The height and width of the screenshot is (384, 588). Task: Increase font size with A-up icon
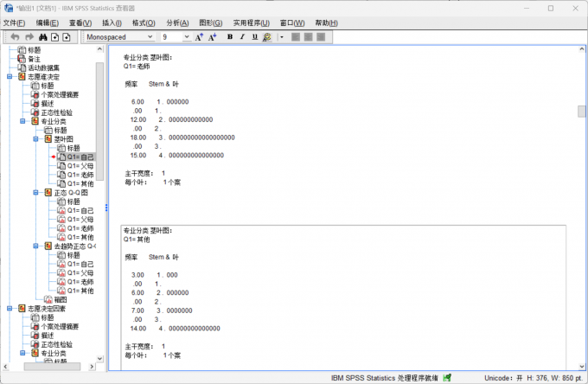[199, 36]
